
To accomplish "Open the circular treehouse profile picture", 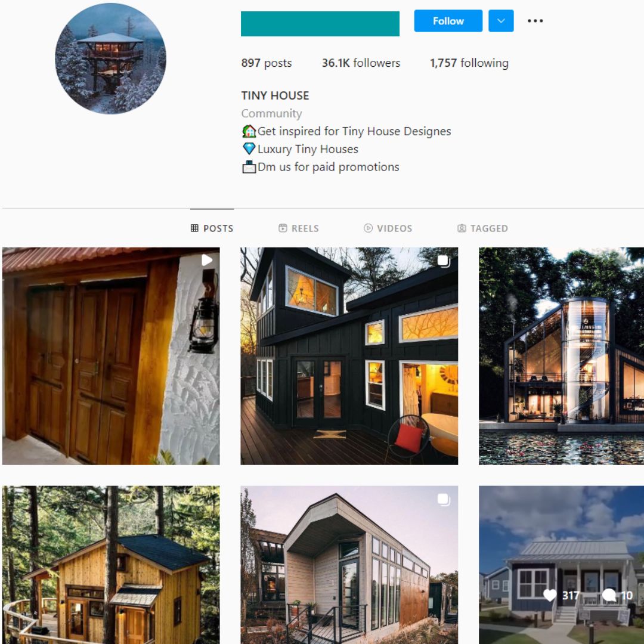I will pos(110,58).
